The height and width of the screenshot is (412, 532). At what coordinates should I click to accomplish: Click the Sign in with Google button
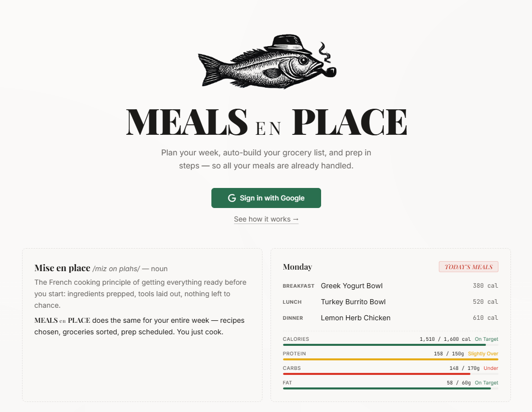tap(266, 198)
